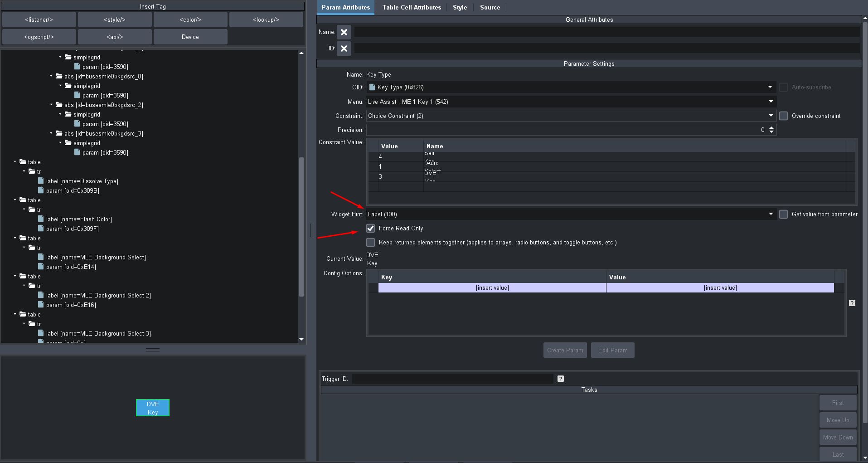
Task: Click the file icon of label Flash Color
Action: click(x=41, y=219)
